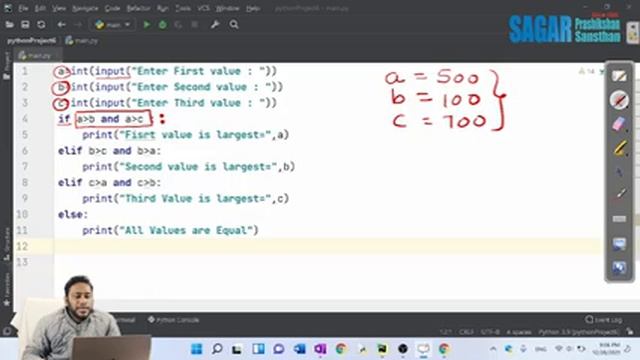The width and height of the screenshot is (640, 360).
Task: Select the pink eraser annotation tool
Action: pos(619,124)
